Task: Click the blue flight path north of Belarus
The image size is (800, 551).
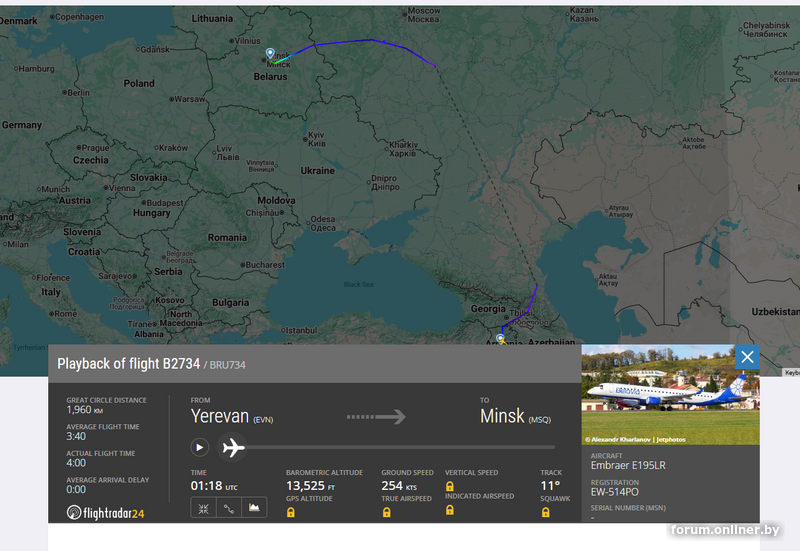Action: pos(371,40)
